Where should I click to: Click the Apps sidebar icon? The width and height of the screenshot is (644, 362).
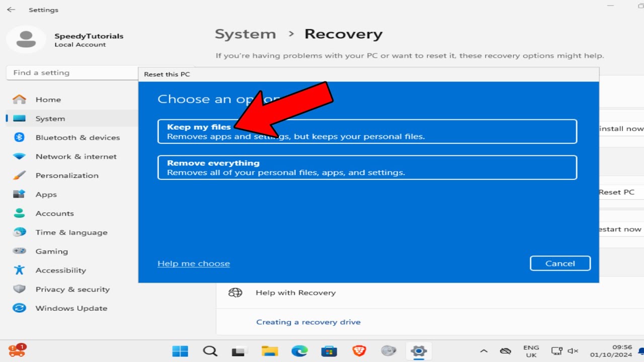click(x=19, y=195)
